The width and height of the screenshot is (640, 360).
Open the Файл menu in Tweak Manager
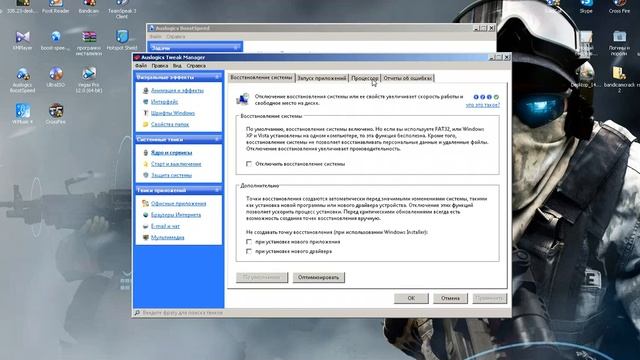[x=141, y=65]
